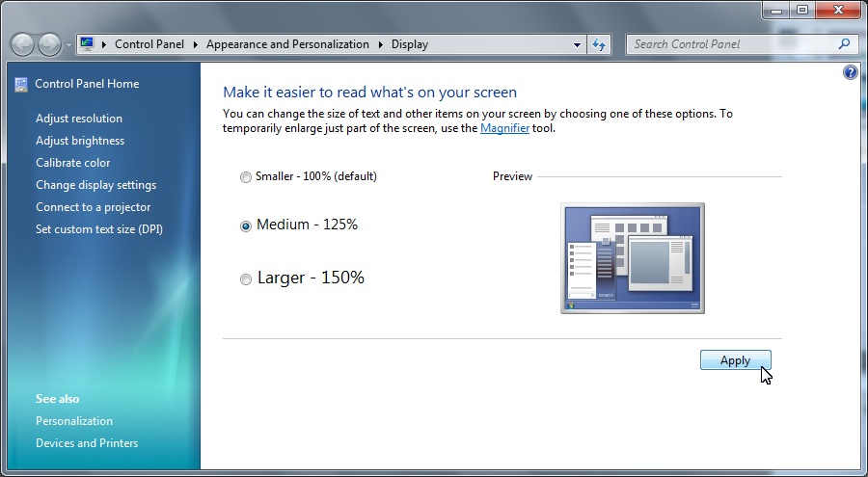
Task: Open Help with the question mark icon
Action: pos(851,72)
